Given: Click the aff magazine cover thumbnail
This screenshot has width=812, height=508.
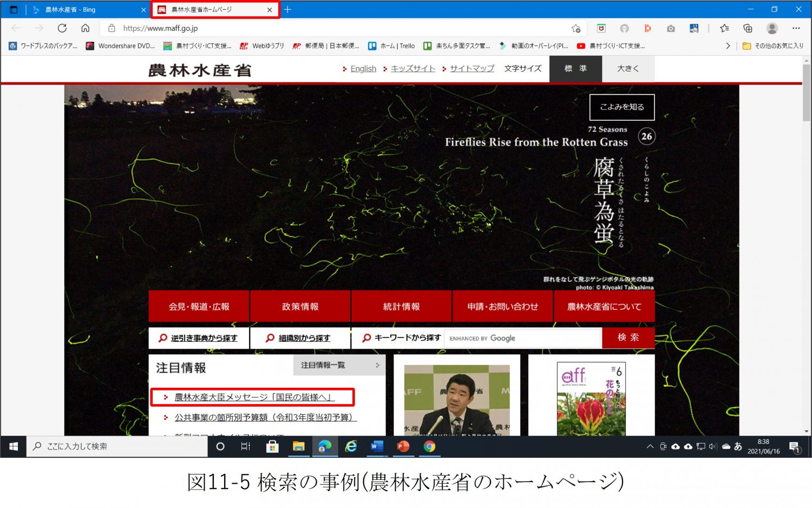Looking at the screenshot, I should click(591, 399).
